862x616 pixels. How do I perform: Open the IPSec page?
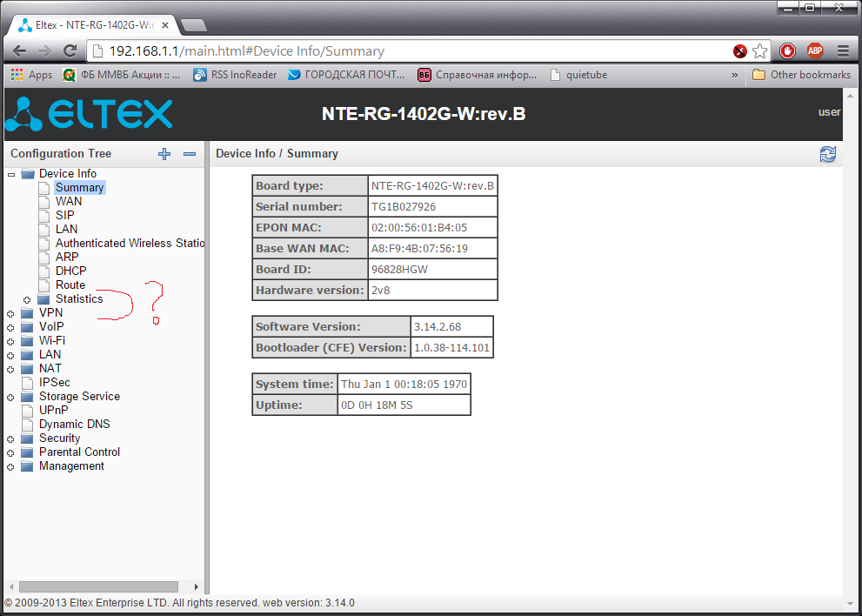(x=55, y=382)
